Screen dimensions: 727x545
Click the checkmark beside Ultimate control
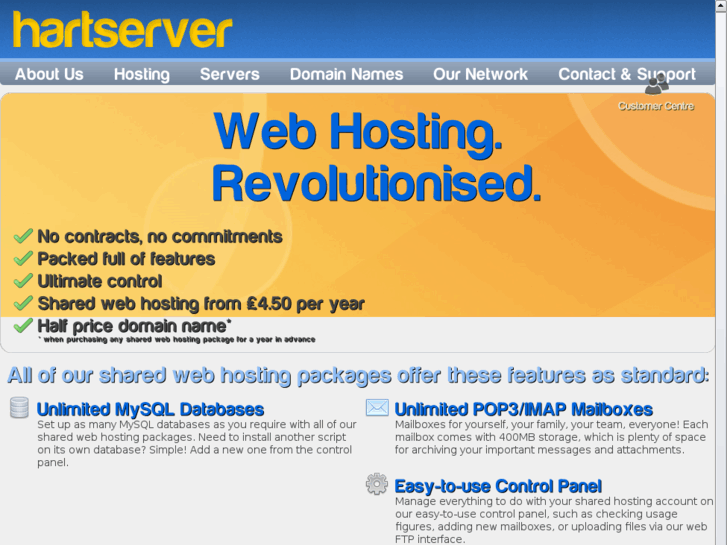[23, 281]
